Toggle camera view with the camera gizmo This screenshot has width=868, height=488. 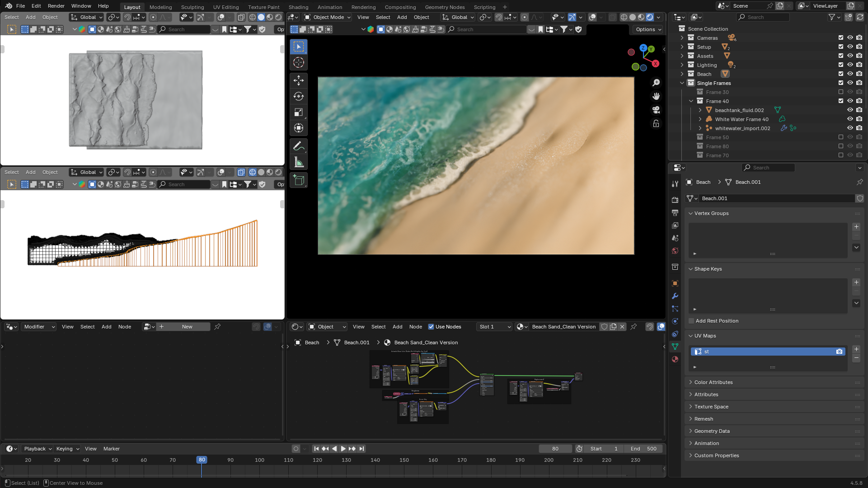click(x=656, y=110)
